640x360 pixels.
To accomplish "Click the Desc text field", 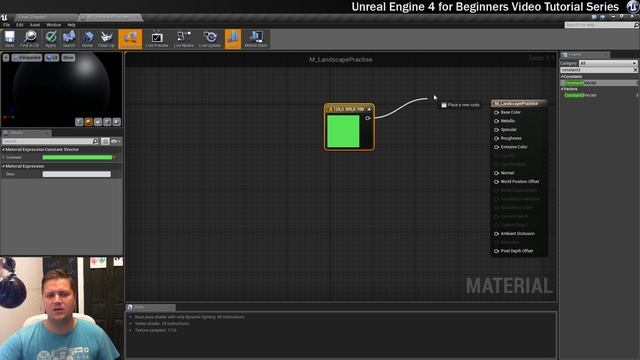I will [x=76, y=174].
